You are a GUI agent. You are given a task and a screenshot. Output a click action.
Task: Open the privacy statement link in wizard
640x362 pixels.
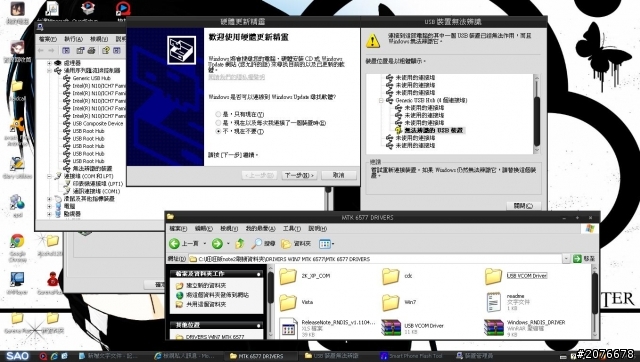click(237, 77)
